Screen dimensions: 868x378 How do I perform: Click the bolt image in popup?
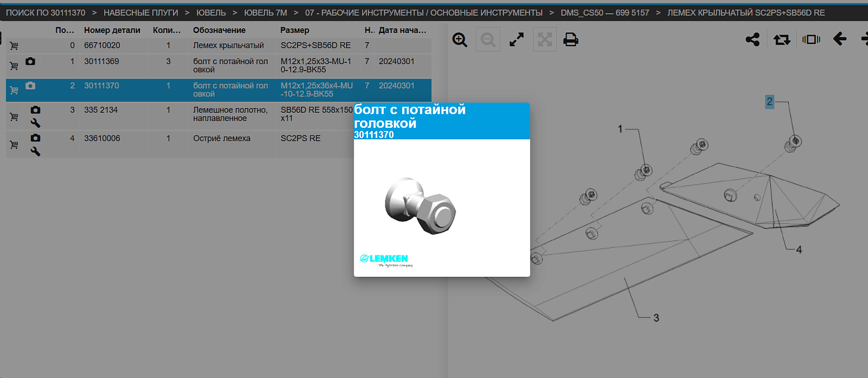pyautogui.click(x=421, y=205)
